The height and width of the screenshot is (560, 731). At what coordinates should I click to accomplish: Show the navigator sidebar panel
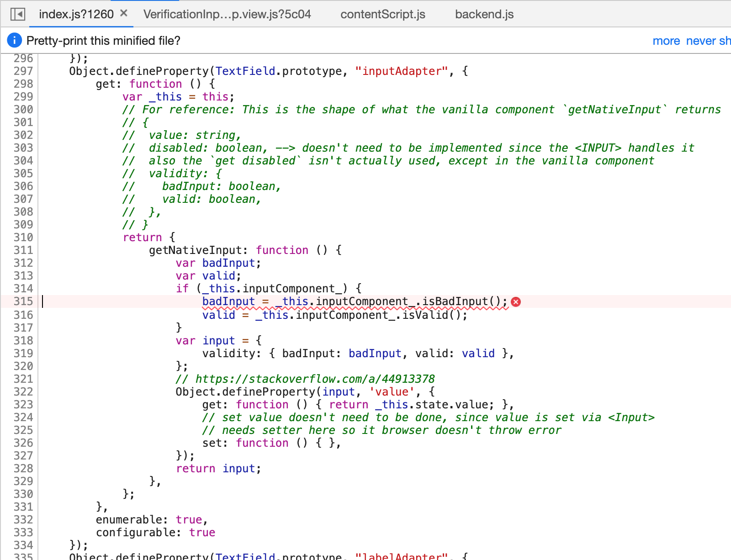[18, 14]
